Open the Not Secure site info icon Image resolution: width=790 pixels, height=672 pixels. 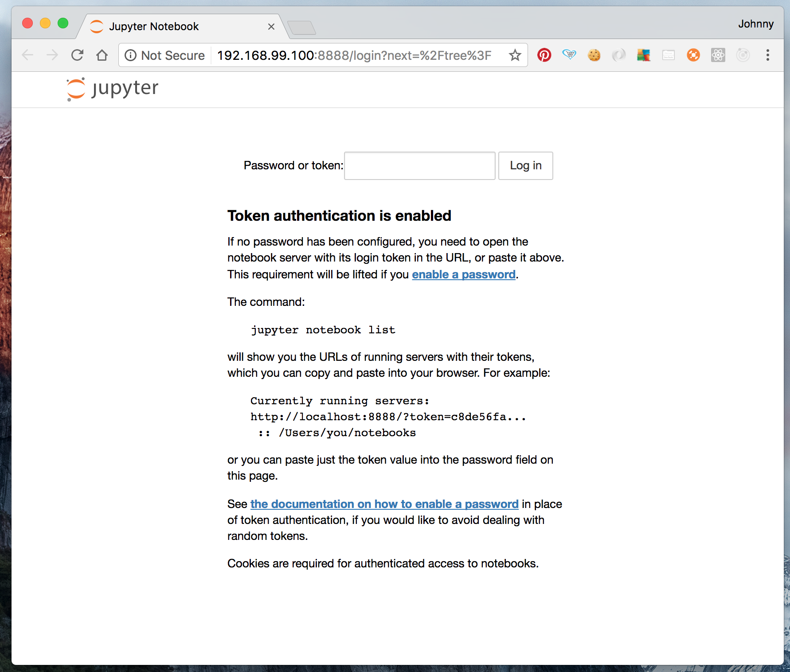[x=130, y=55]
